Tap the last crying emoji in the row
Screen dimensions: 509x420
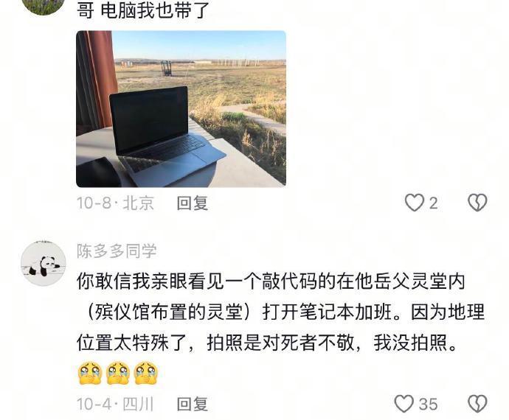point(146,374)
